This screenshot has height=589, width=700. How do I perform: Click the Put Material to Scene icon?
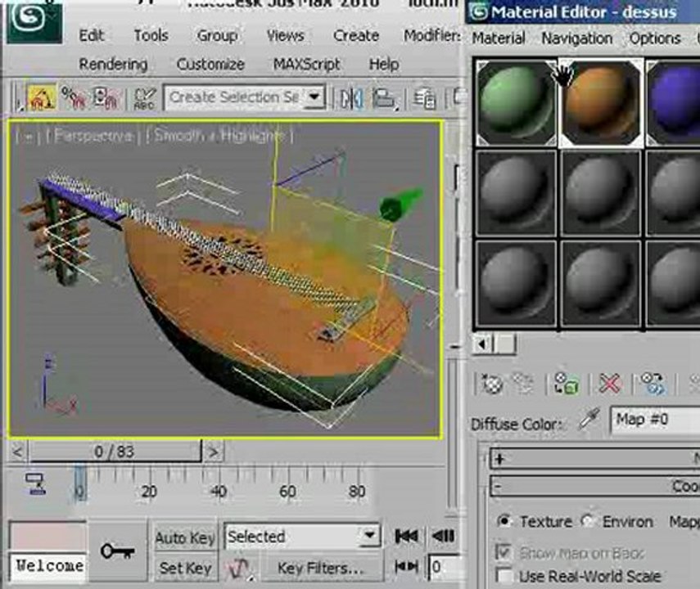point(522,384)
